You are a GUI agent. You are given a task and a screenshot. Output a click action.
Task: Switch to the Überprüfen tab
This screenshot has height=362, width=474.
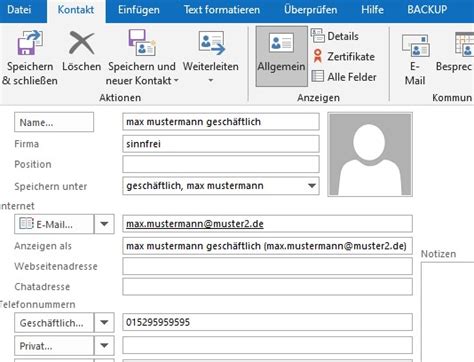310,10
